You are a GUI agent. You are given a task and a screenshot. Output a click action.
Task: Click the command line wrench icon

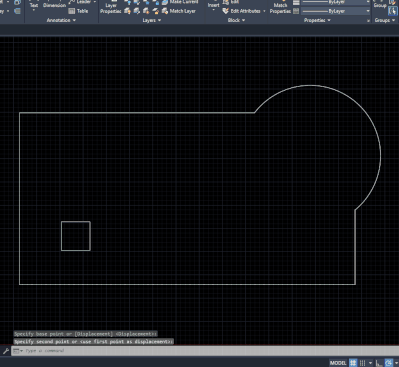coord(6,351)
